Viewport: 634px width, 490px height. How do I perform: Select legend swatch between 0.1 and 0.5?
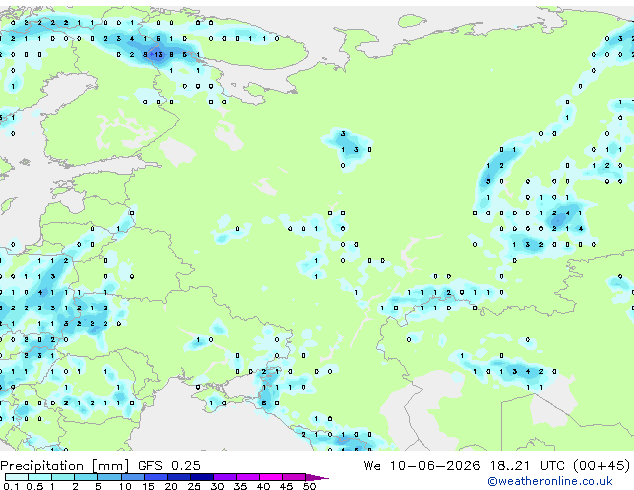click(x=17, y=477)
